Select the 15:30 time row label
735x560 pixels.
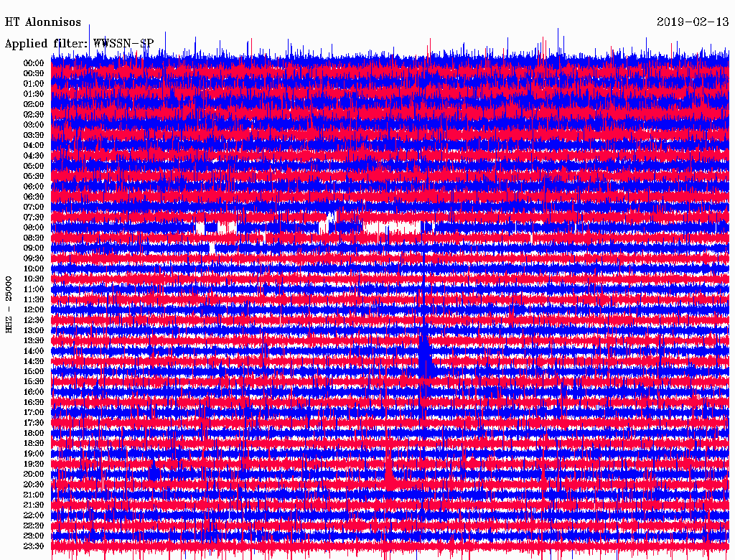tap(34, 381)
